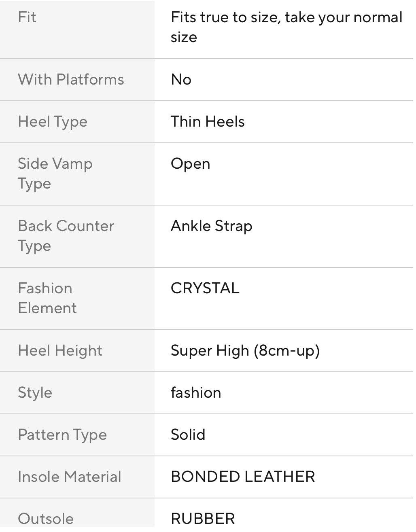Click the "Super High (8cm-up)" value
This screenshot has width=416, height=532.
245,351
